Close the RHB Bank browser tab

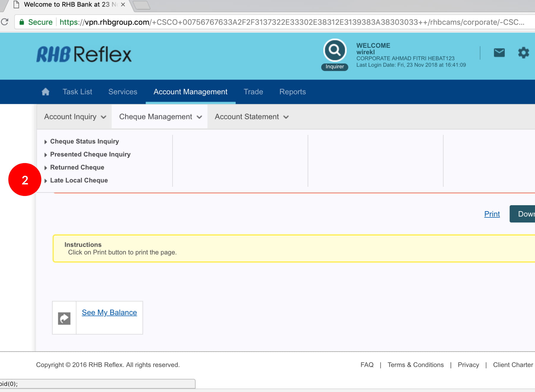pos(123,5)
